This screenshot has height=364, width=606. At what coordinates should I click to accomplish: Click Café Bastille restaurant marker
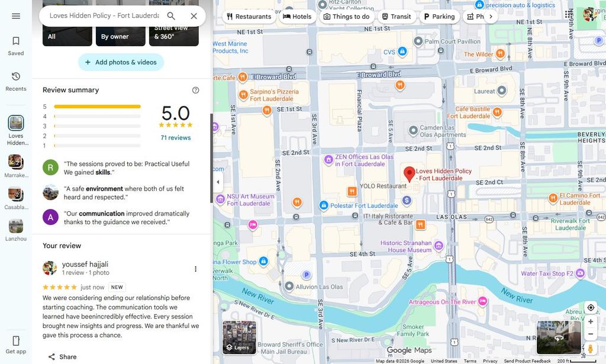(497, 112)
